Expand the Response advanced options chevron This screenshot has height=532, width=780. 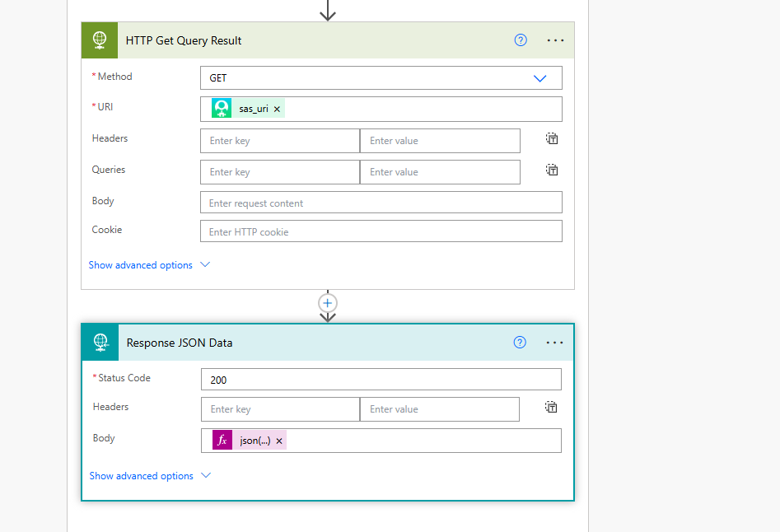pyautogui.click(x=206, y=475)
